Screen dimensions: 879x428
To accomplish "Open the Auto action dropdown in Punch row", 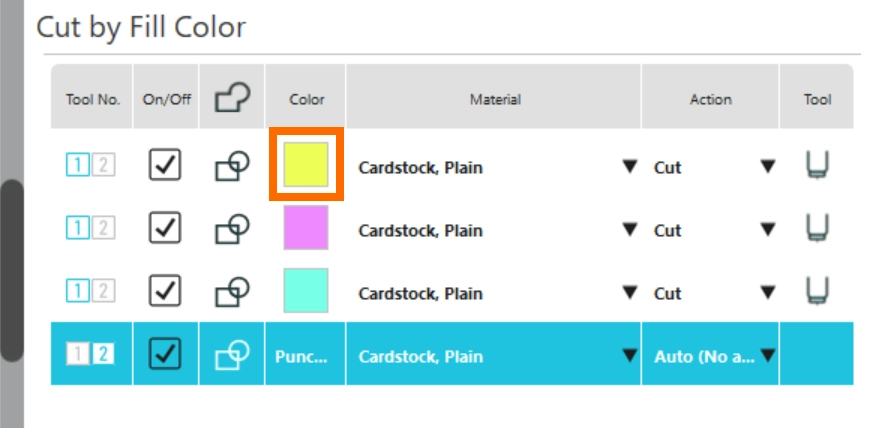I will click(767, 356).
